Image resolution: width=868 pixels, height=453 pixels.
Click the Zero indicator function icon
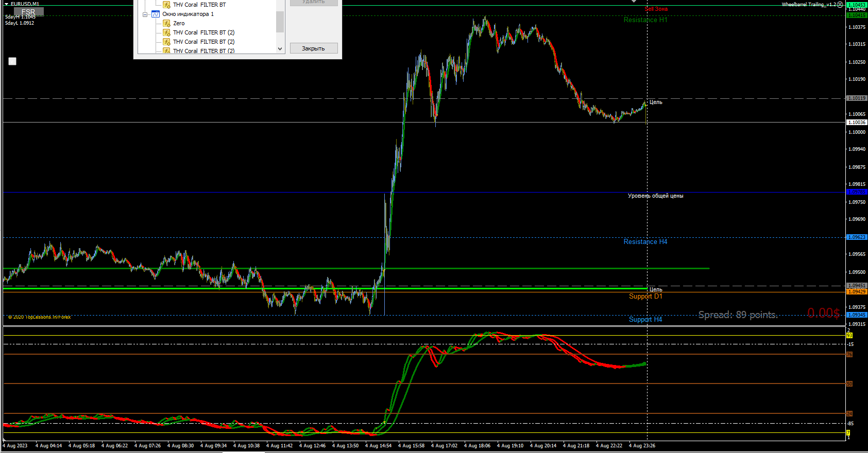(166, 23)
